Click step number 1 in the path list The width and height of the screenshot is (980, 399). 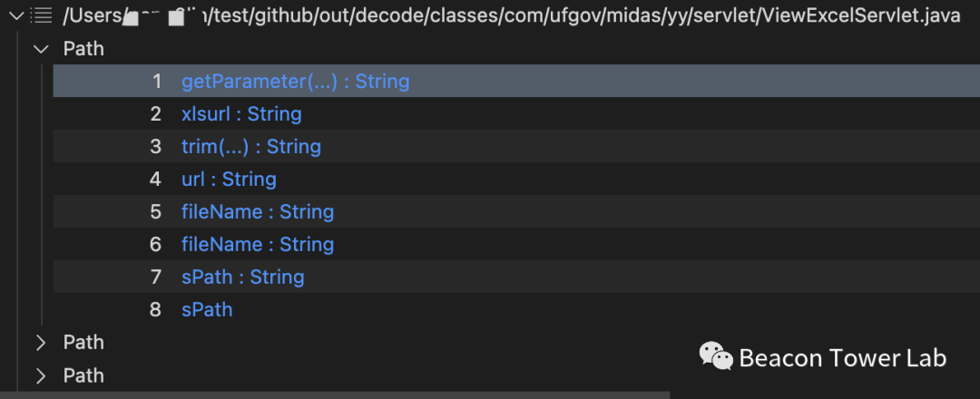157,82
